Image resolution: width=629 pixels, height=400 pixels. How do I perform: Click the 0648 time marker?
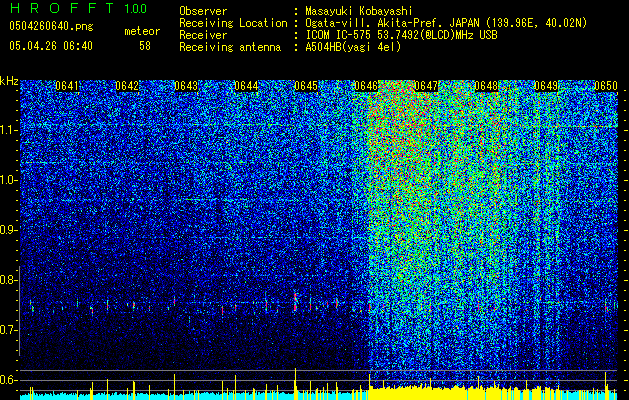(486, 86)
